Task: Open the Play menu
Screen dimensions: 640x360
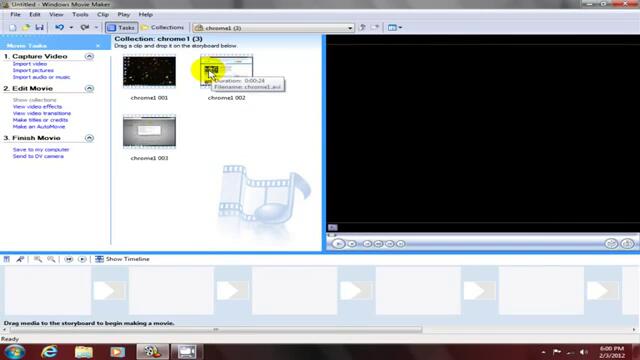Action: (124, 14)
